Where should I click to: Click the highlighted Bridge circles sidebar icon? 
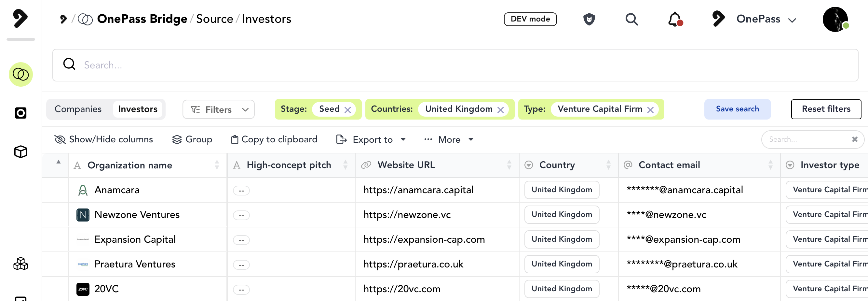click(20, 75)
